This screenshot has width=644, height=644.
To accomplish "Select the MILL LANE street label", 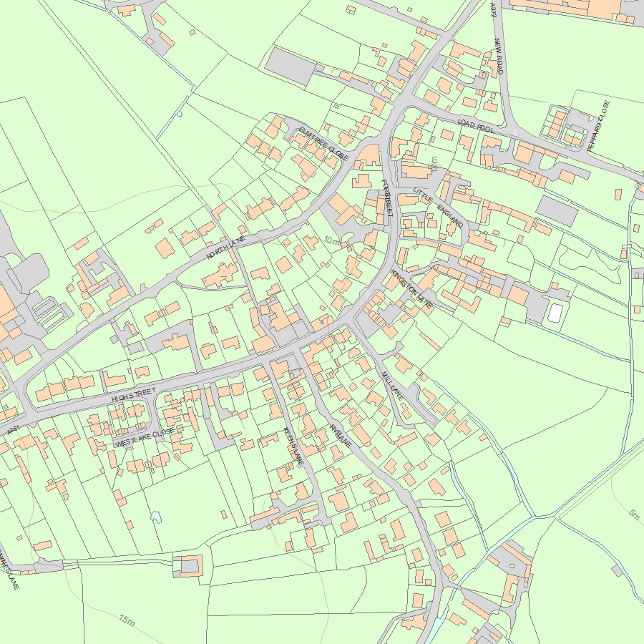I will coord(392,386).
